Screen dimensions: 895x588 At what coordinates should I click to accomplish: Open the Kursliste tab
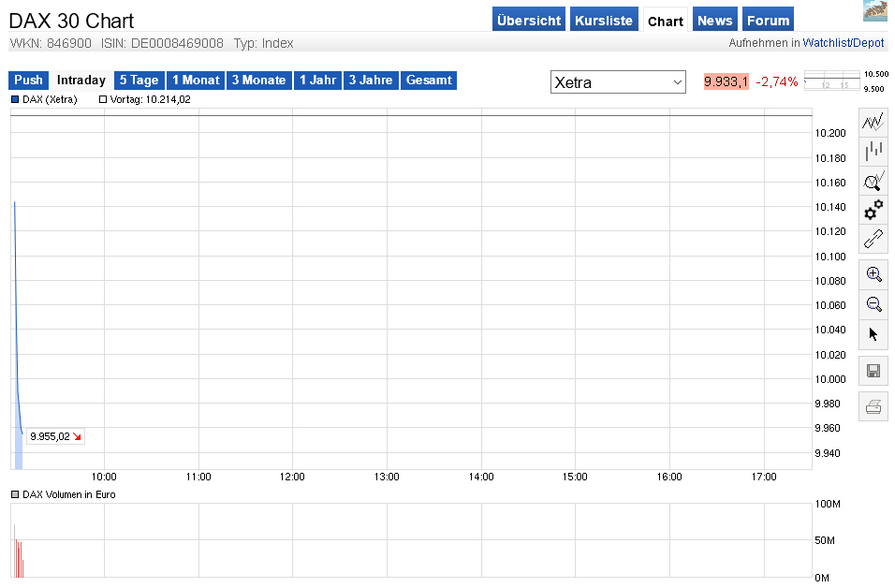point(604,19)
